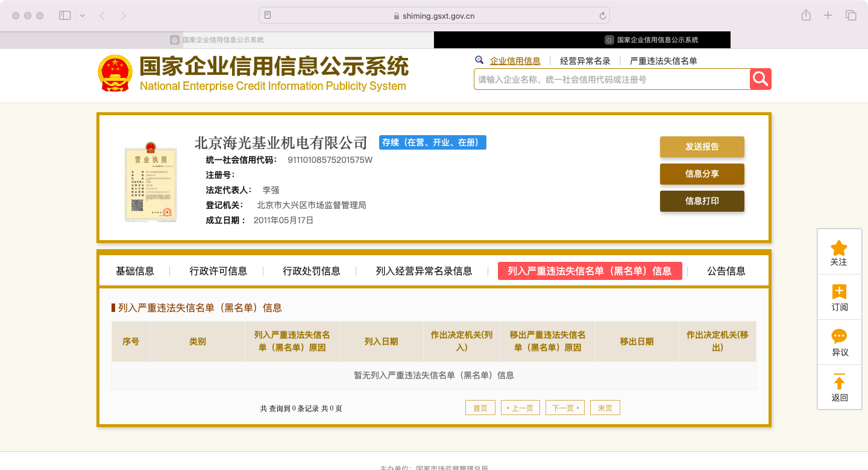
Task: Click the shiming.gsxt.gov.cn address bar
Action: [434, 16]
